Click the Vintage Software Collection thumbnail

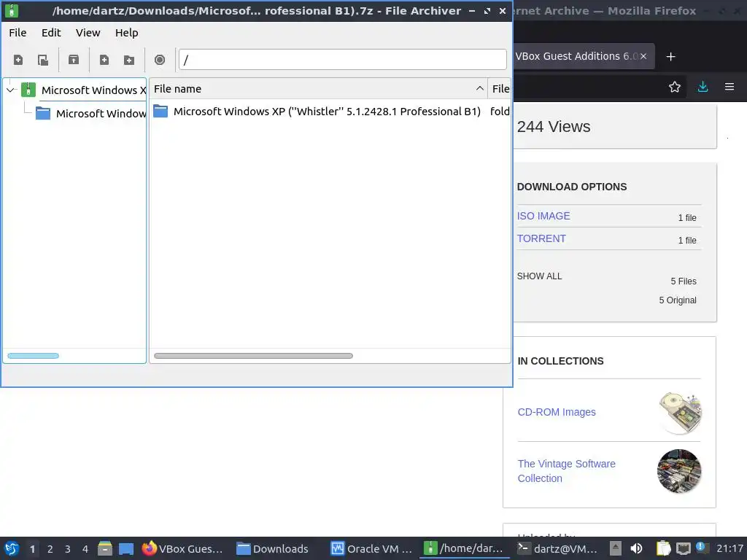coord(679,471)
